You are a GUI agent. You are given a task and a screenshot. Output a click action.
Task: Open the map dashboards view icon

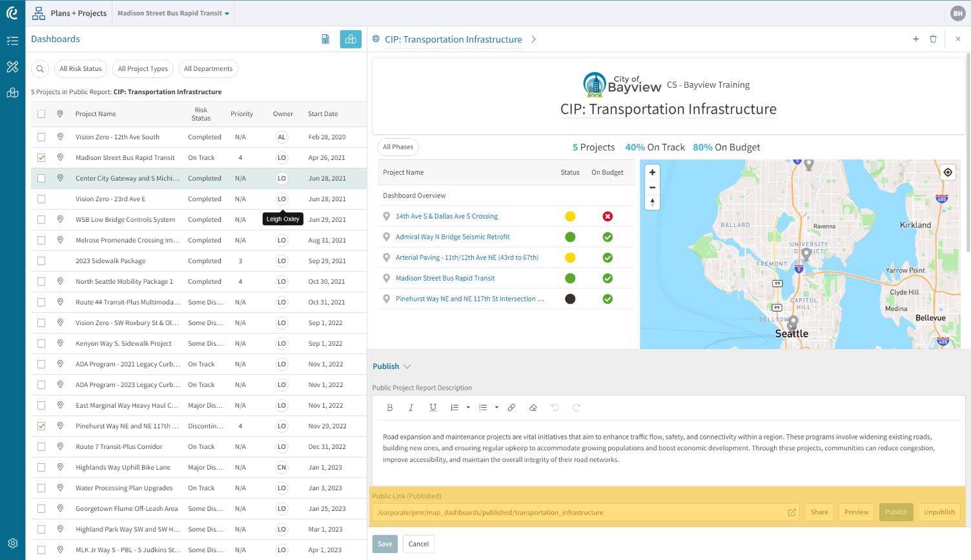[x=351, y=39]
